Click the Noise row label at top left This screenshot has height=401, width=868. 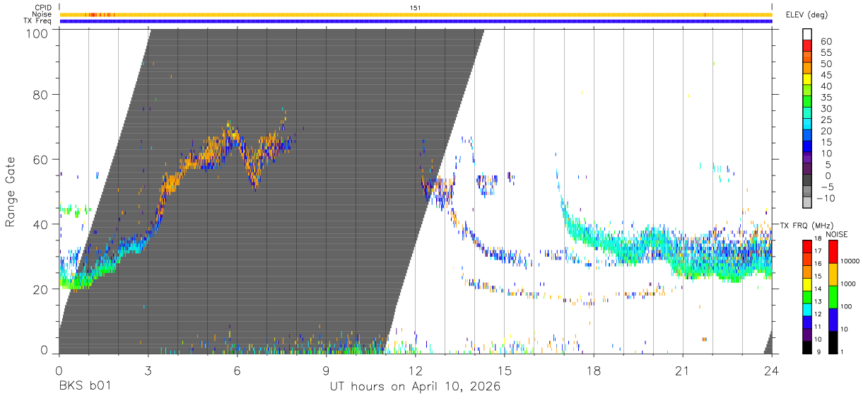pyautogui.click(x=41, y=14)
